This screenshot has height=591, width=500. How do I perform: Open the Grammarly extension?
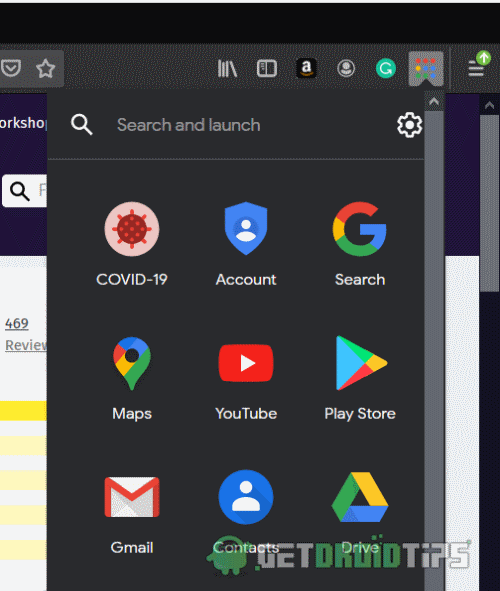click(x=385, y=68)
